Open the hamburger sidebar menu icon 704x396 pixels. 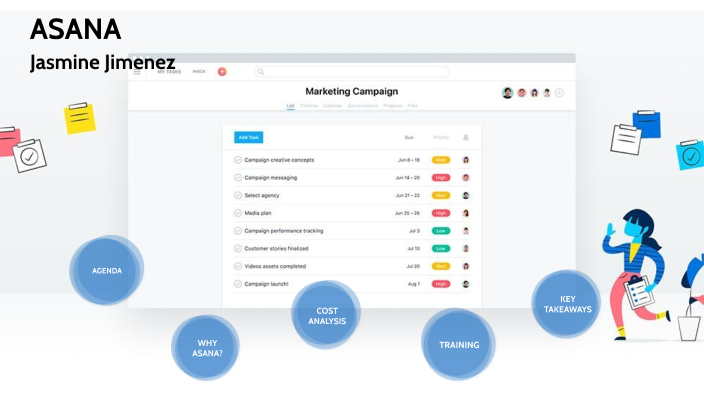(137, 71)
